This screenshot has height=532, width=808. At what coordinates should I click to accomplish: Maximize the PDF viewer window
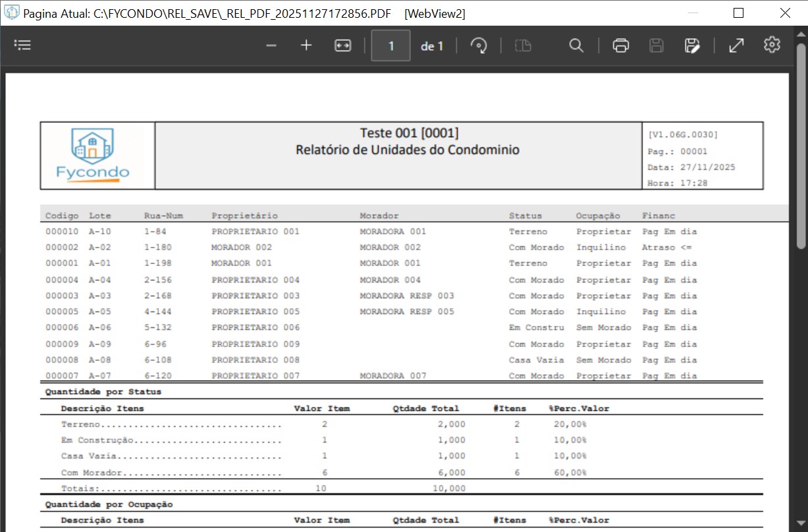[x=738, y=13]
